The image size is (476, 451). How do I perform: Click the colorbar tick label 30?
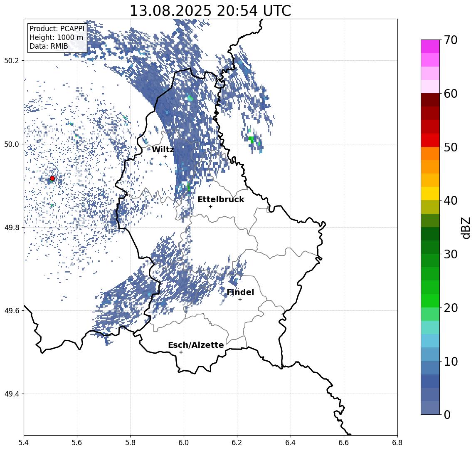(451, 254)
